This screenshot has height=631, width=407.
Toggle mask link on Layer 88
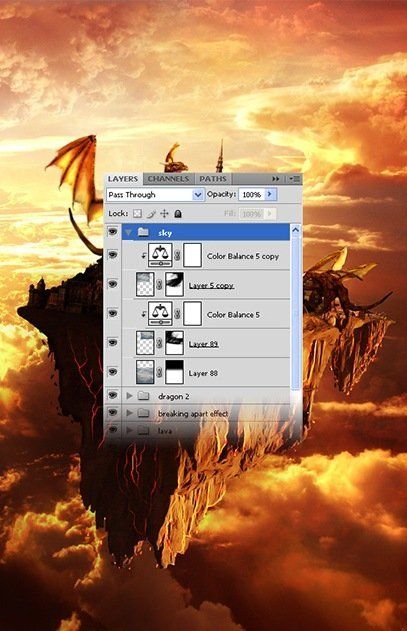point(159,372)
